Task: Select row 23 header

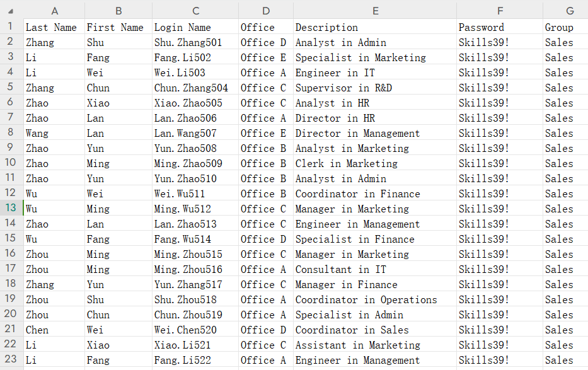Action: pyautogui.click(x=11, y=359)
